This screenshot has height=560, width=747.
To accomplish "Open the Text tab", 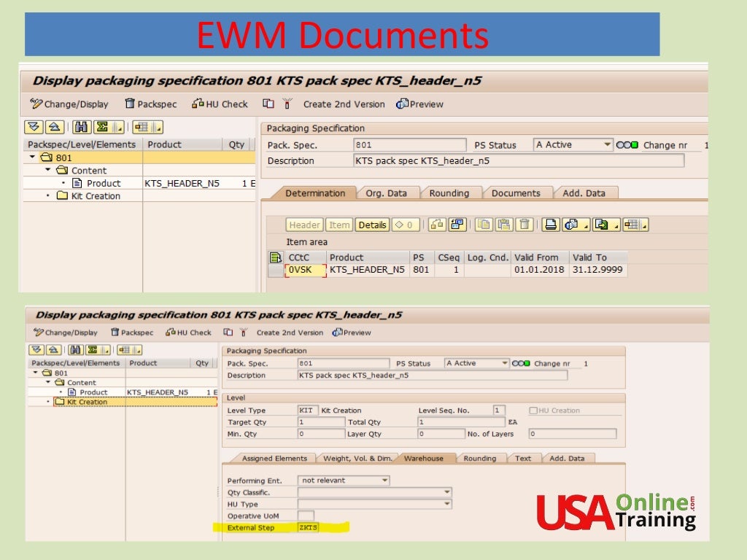I will point(522,458).
